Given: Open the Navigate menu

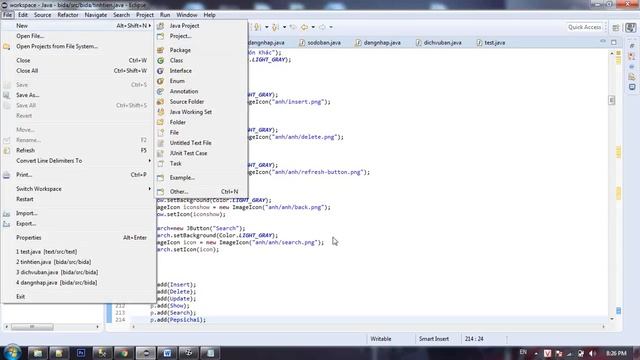Looking at the screenshot, I should pos(96,15).
